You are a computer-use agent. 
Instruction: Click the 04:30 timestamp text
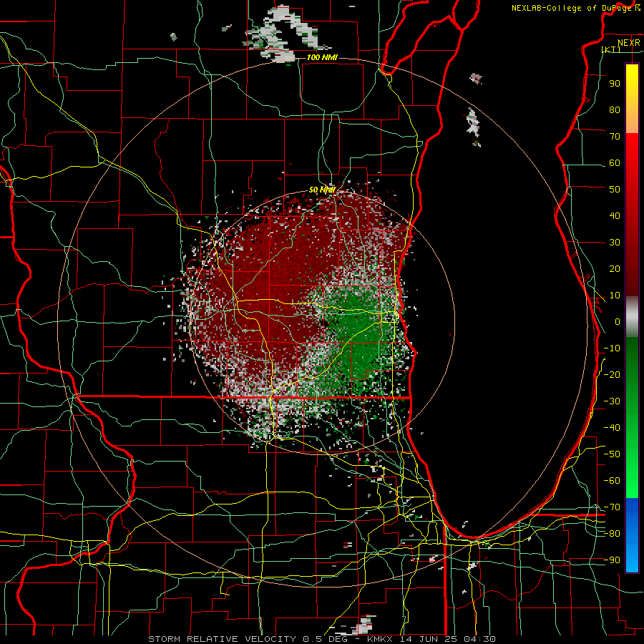(x=479, y=639)
